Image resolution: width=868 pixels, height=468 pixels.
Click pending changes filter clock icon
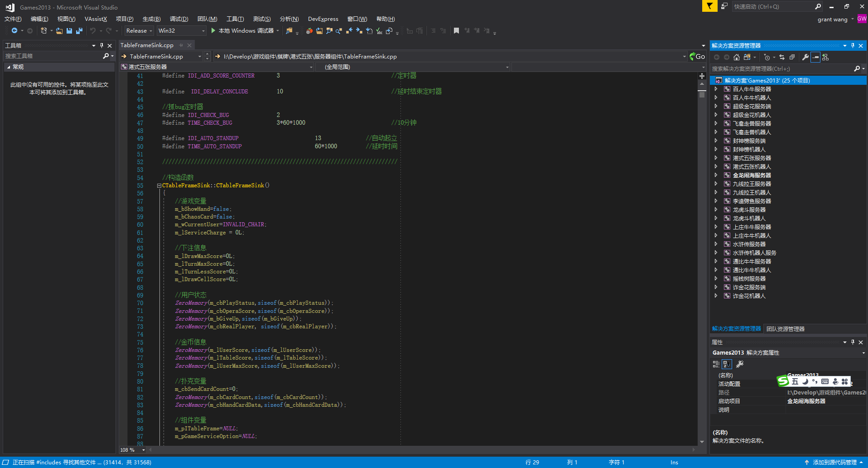click(767, 57)
